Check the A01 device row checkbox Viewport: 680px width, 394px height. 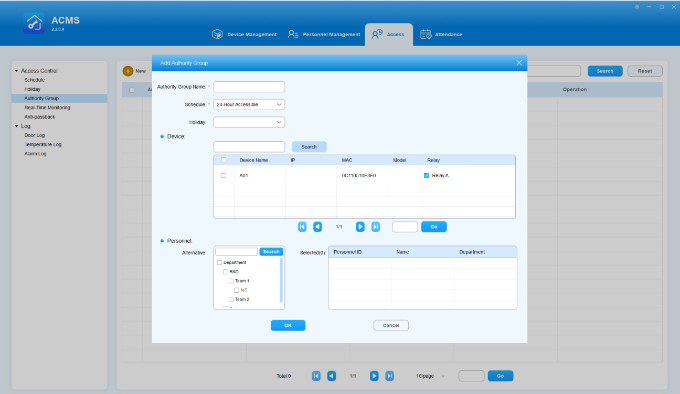pos(223,176)
